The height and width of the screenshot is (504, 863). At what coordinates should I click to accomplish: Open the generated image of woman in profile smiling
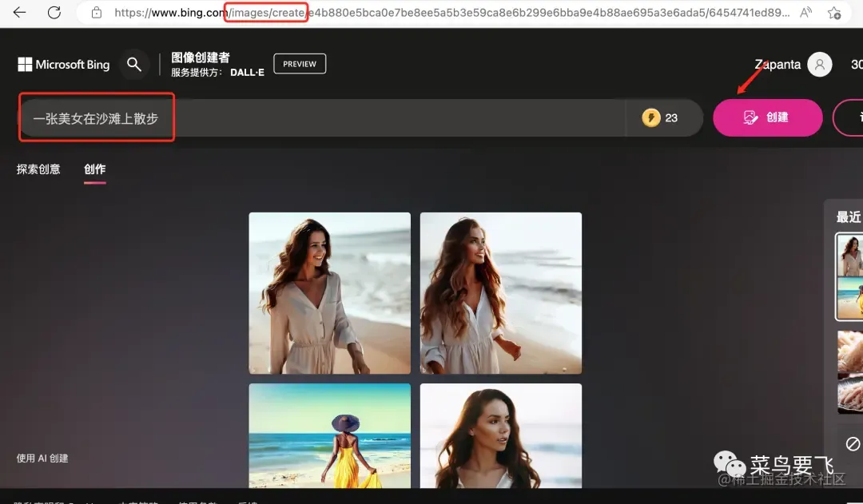pyautogui.click(x=330, y=293)
